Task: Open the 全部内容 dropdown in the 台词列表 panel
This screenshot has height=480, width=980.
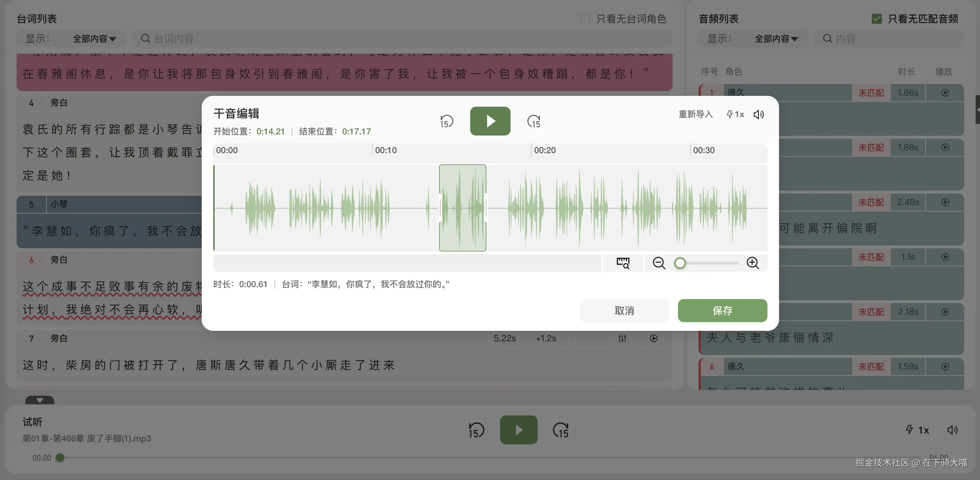Action: (x=94, y=39)
